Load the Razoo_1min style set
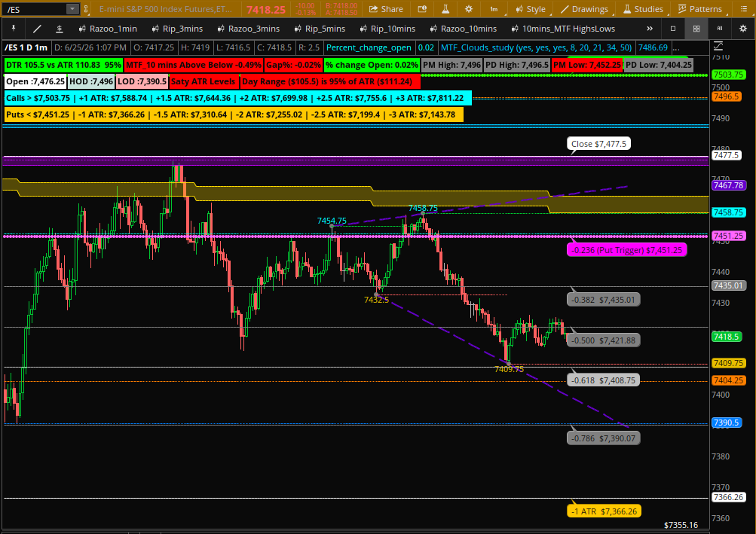This screenshot has height=534, width=756. (108, 29)
